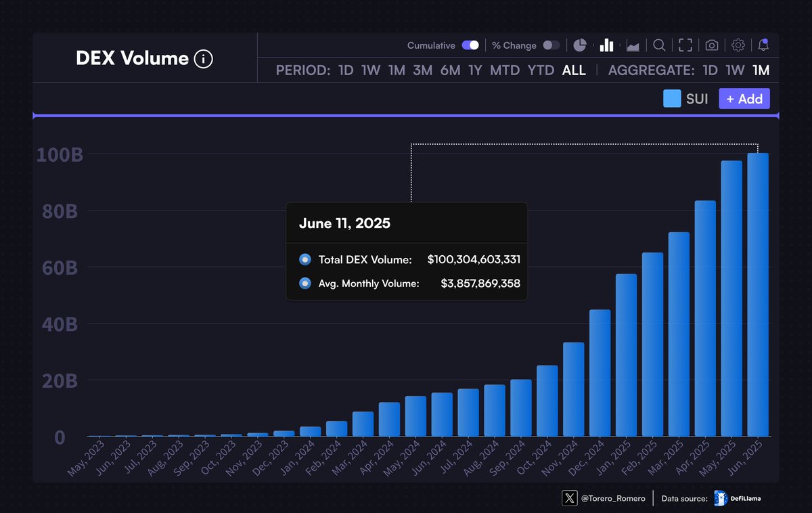
Task: Click the Jul, 2024 bar
Action: (x=468, y=412)
